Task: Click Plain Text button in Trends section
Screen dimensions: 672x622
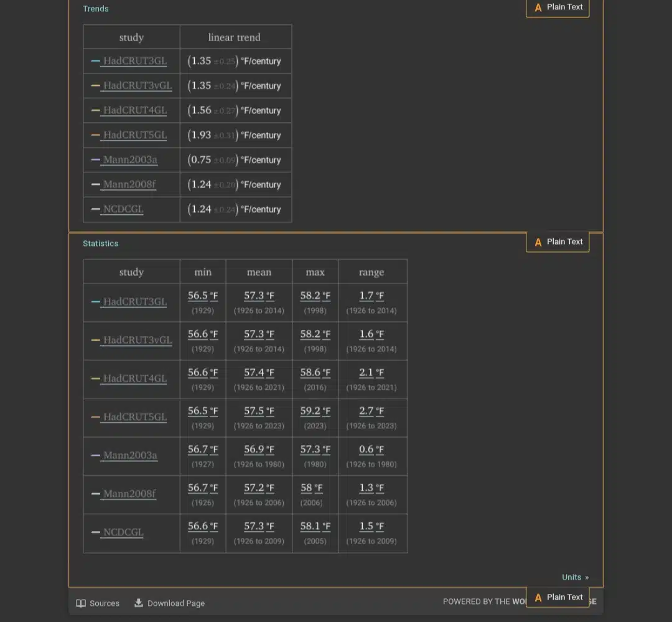Action: coord(558,7)
